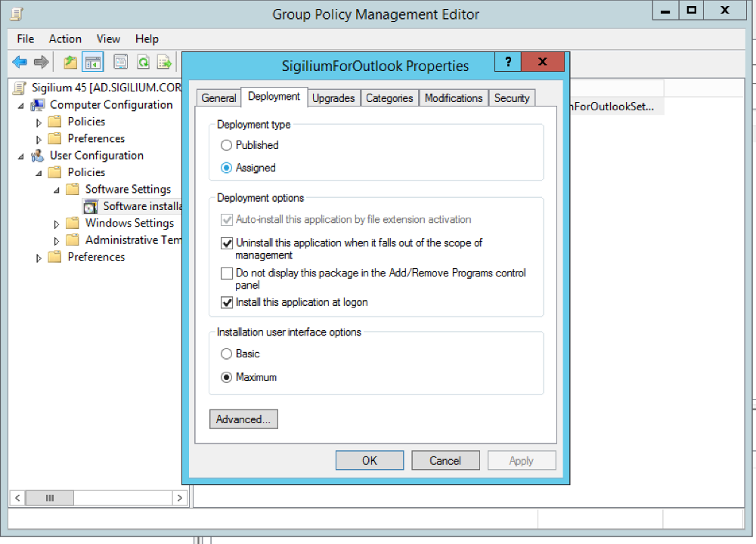Select the Published deployment type
The width and height of the screenshot is (756, 544).
226,145
